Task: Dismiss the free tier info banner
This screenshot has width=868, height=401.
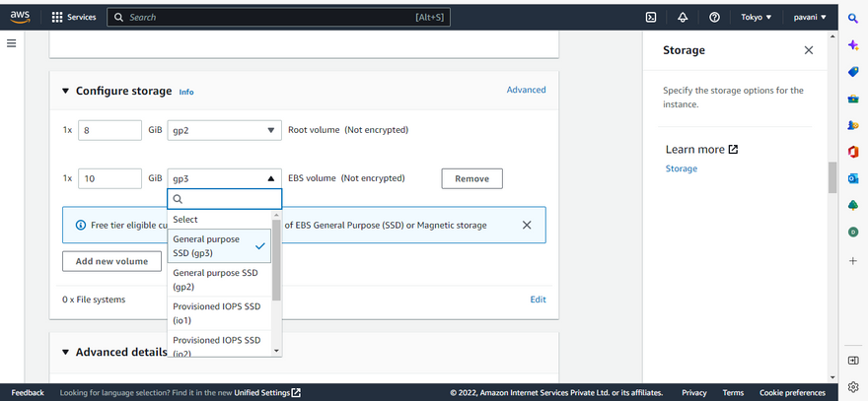Action: click(x=527, y=225)
